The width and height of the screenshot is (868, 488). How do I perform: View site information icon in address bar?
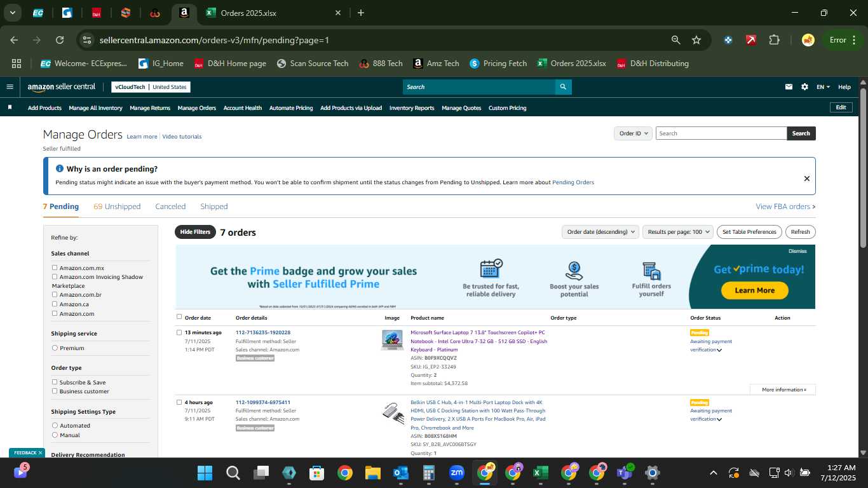[x=87, y=40]
